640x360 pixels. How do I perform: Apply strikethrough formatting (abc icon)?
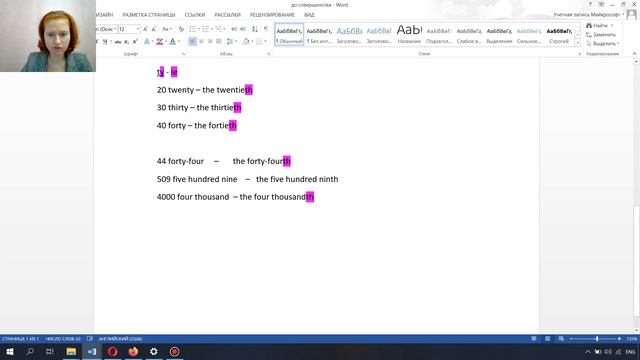click(x=118, y=42)
